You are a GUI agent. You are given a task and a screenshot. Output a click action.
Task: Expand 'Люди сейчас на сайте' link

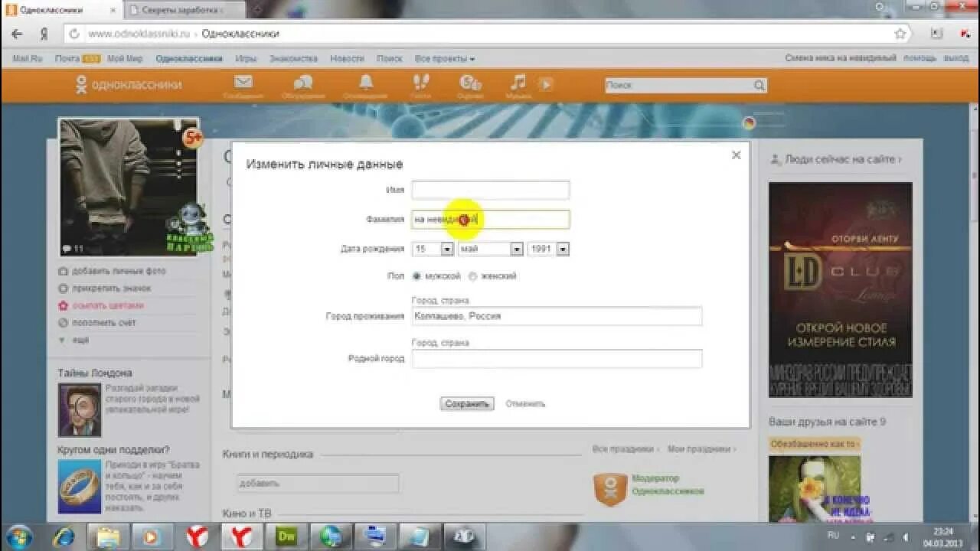843,159
